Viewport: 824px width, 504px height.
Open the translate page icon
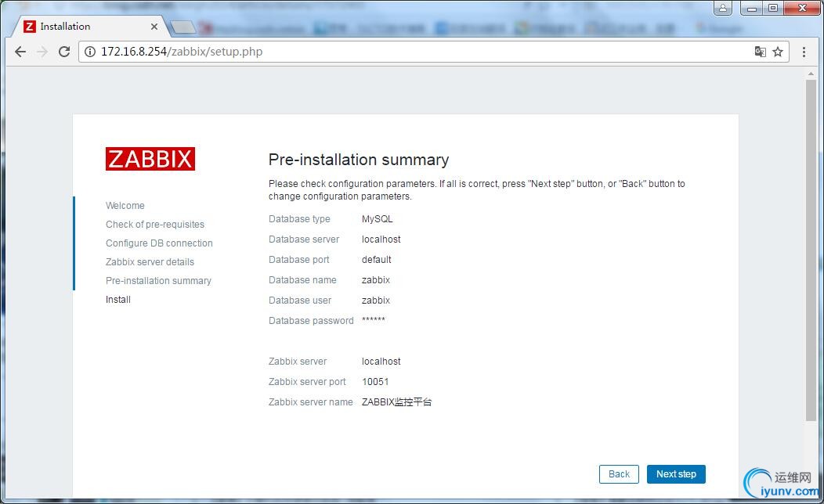(x=760, y=52)
